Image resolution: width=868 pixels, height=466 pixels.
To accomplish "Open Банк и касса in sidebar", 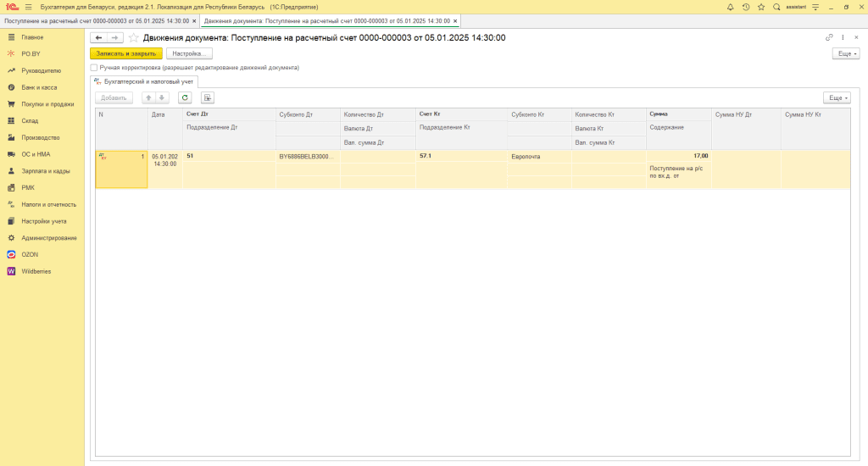I will pos(40,87).
